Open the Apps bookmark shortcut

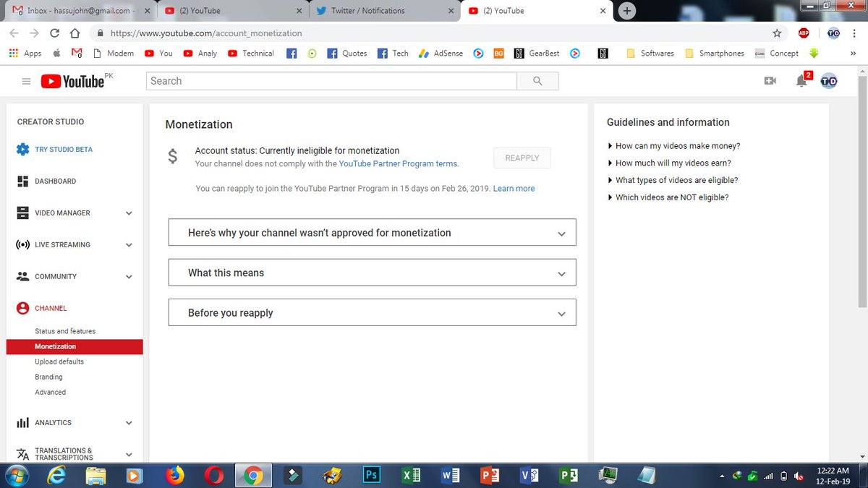[25, 53]
